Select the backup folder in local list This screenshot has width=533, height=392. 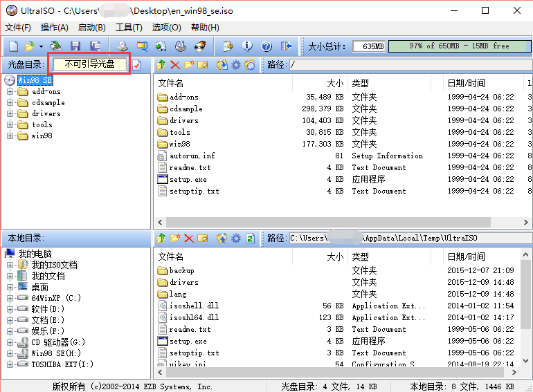click(x=182, y=270)
